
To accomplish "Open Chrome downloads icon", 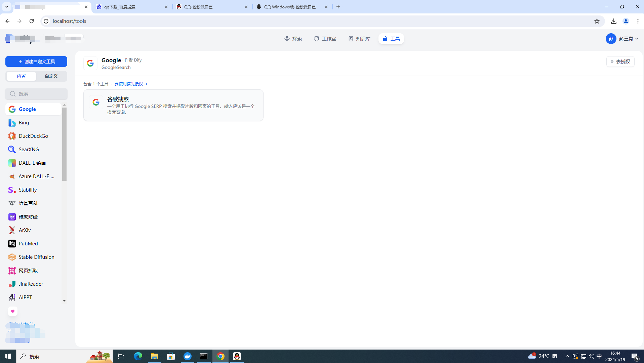I will (x=614, y=21).
